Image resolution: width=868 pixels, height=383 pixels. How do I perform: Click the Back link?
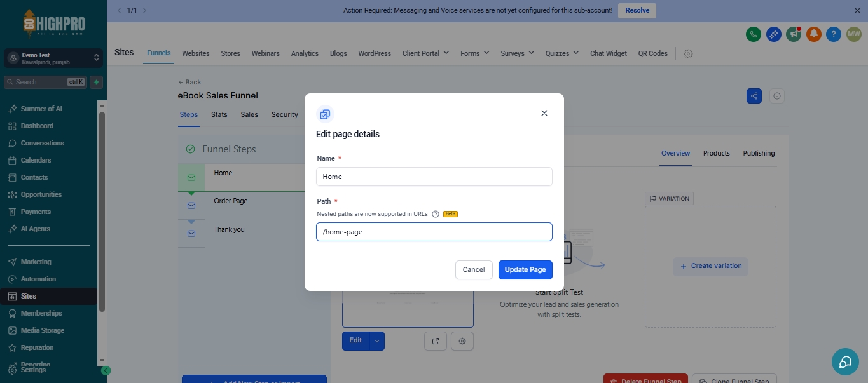[189, 82]
